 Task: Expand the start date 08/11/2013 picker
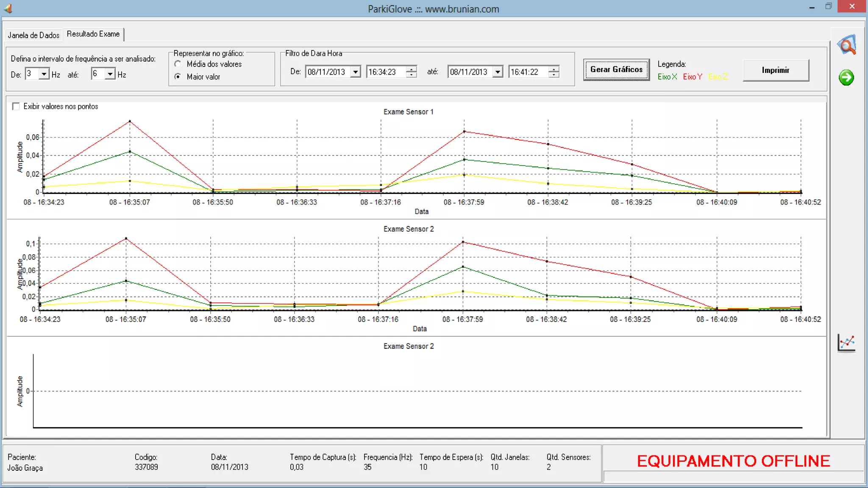pyautogui.click(x=356, y=72)
